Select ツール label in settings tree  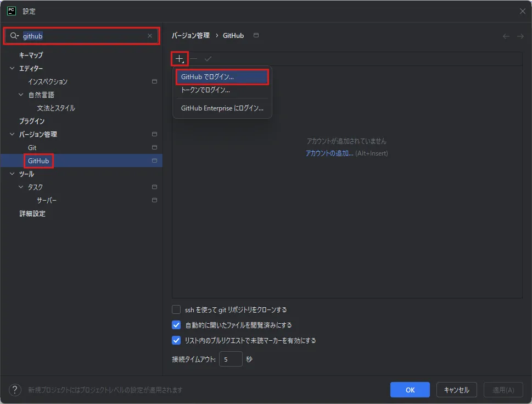(26, 174)
